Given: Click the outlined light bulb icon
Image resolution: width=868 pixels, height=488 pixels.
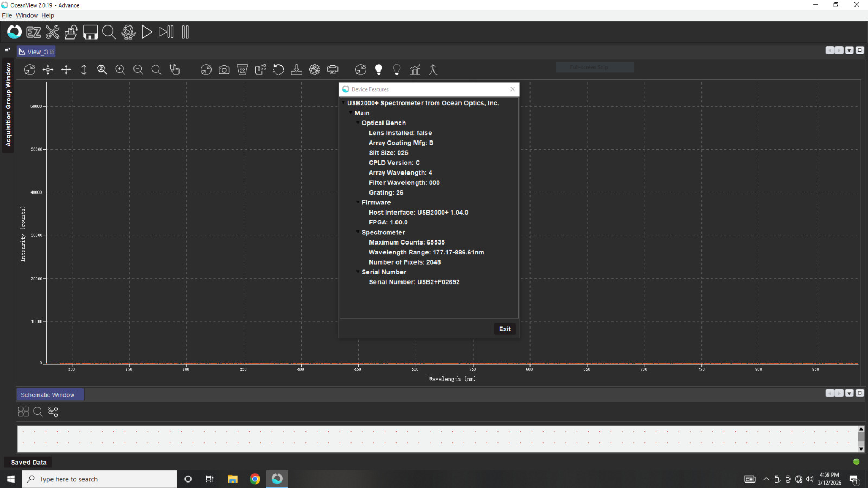Looking at the screenshot, I should point(397,70).
